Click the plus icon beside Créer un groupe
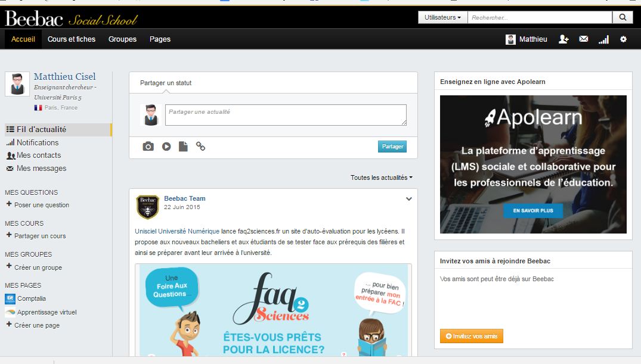This screenshot has width=641, height=364. pos(9,266)
